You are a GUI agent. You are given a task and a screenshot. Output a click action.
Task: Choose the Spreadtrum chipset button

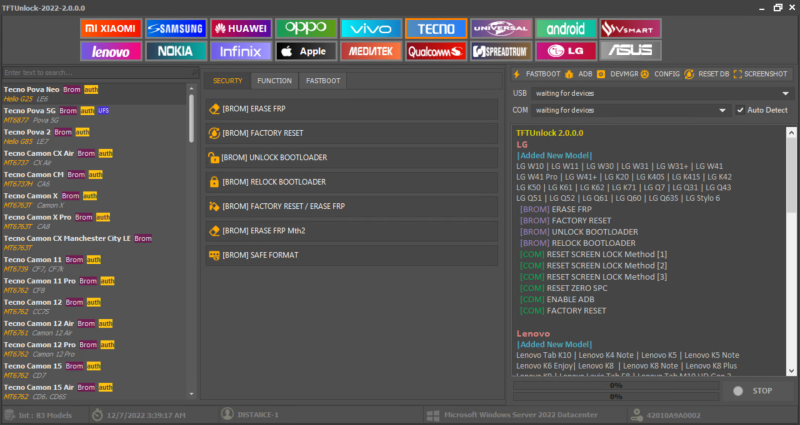click(x=501, y=51)
